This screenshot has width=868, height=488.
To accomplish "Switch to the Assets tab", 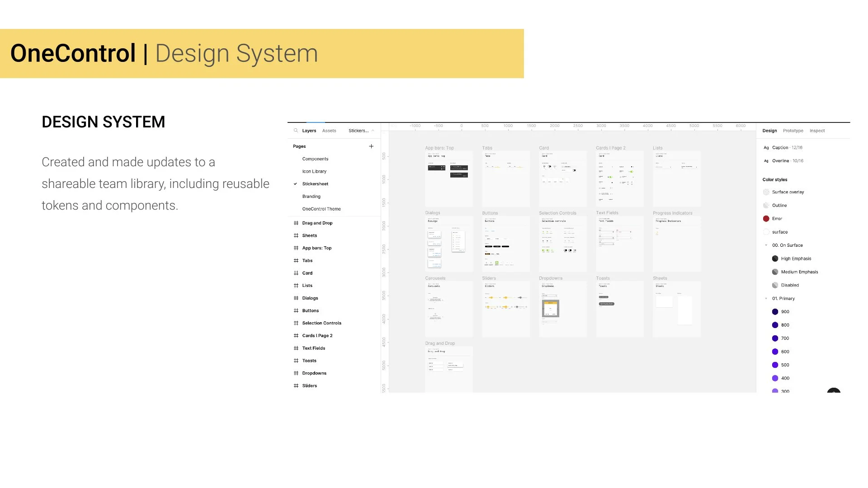I will click(329, 131).
